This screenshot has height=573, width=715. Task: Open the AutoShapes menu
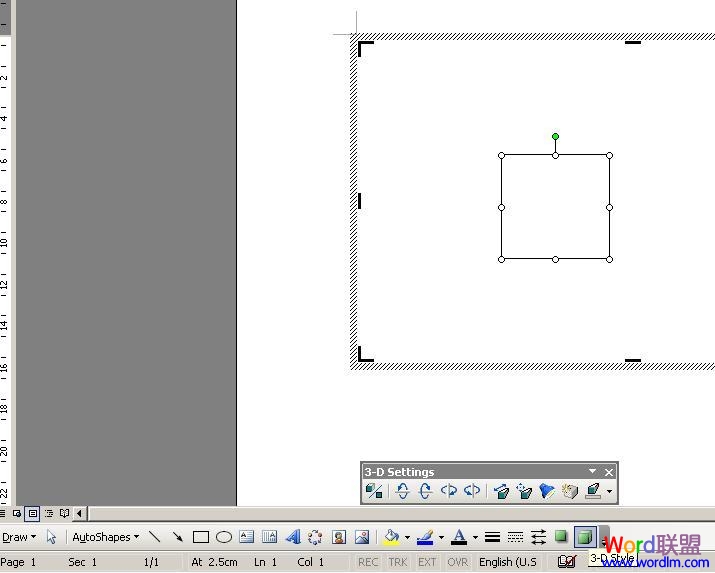tap(106, 537)
